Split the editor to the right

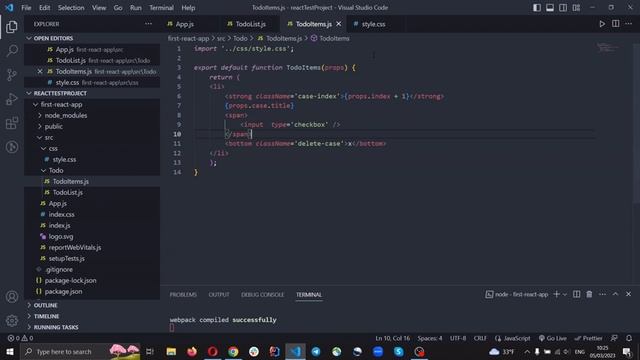[x=616, y=24]
